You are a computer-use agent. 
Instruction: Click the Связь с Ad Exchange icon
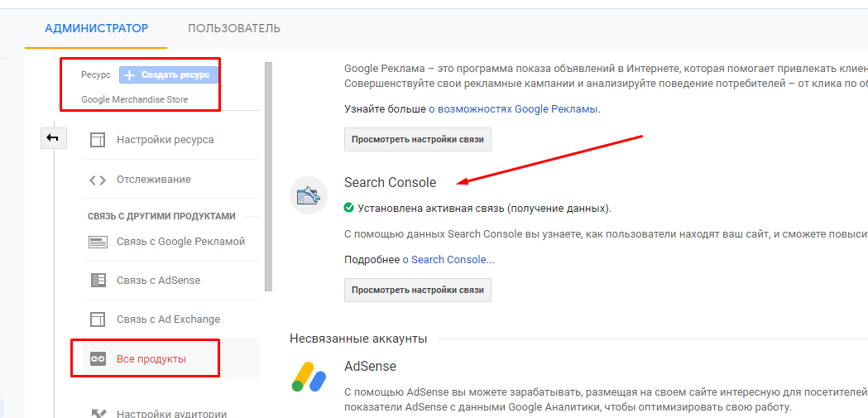[98, 320]
